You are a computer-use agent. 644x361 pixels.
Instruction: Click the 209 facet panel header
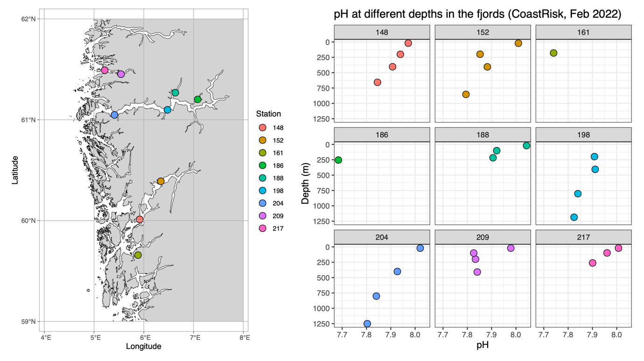click(x=483, y=237)
